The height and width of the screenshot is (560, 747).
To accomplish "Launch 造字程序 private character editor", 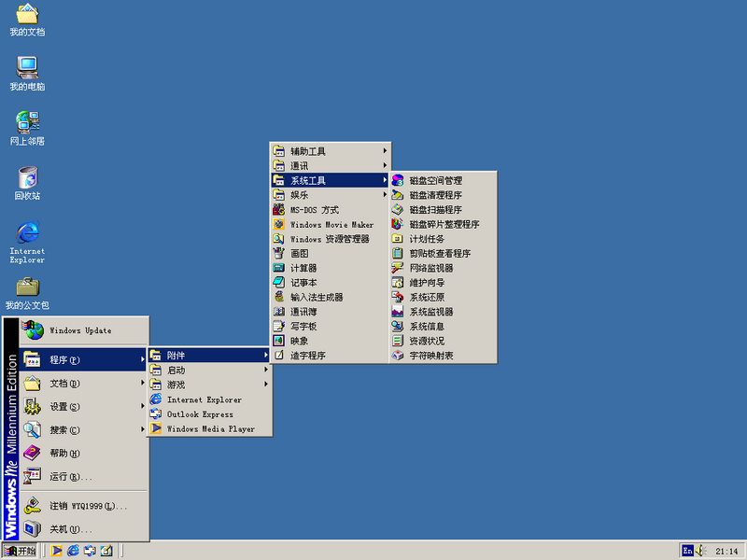I will (x=330, y=356).
